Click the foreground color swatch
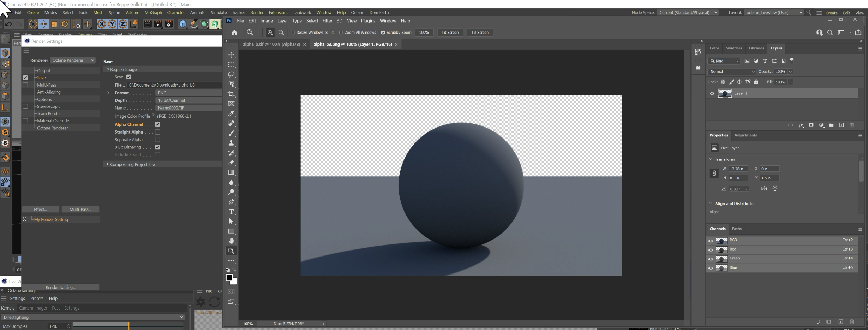Image resolution: width=868 pixels, height=330 pixels. click(x=229, y=277)
